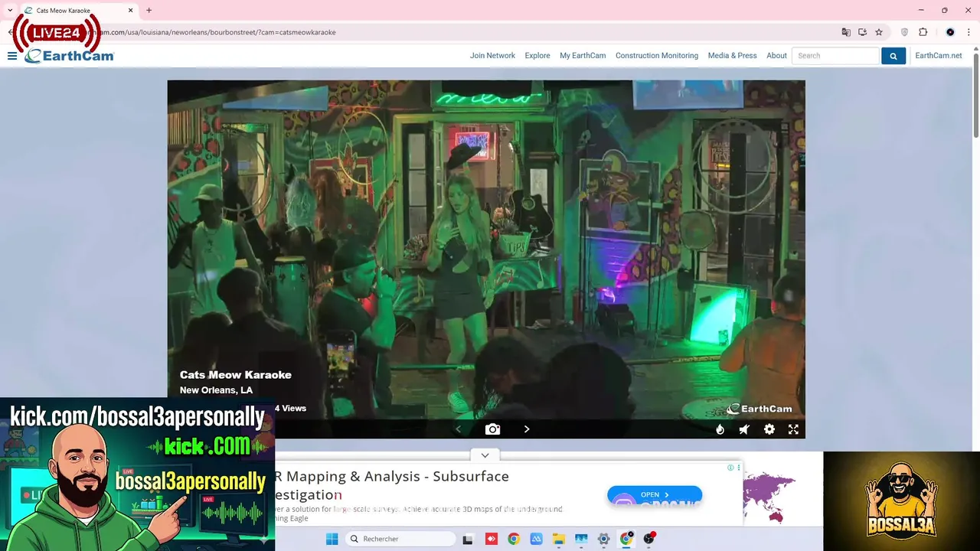Click the blue search magnifier button

point(893,56)
